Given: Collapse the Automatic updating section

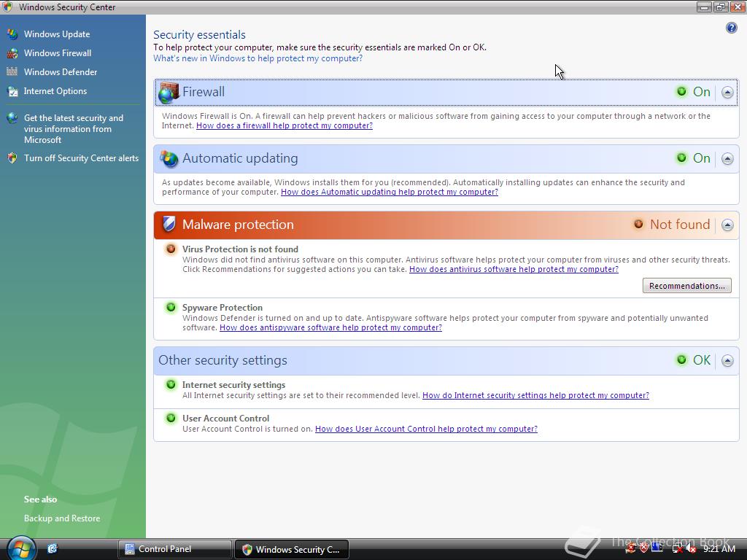Looking at the screenshot, I should (x=727, y=158).
